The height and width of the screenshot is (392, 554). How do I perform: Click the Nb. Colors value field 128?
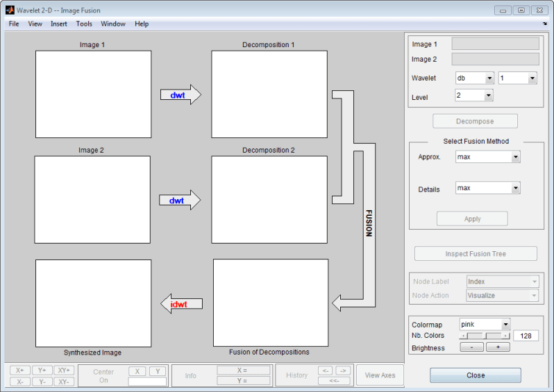tap(526, 336)
